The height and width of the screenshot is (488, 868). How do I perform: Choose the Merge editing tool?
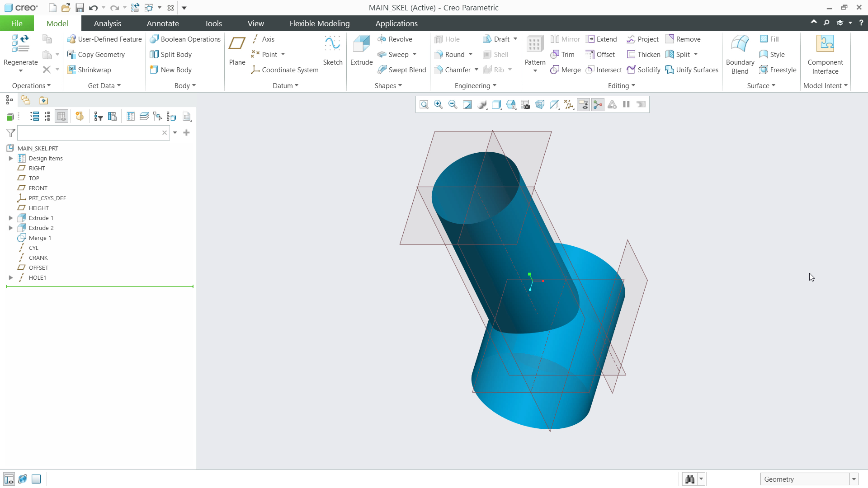pyautogui.click(x=565, y=70)
